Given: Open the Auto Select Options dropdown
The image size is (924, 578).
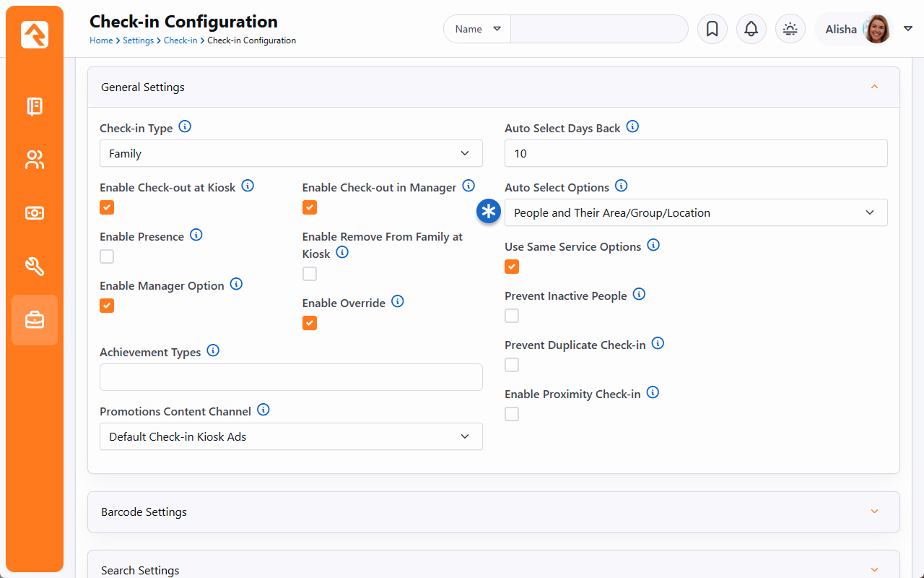Looking at the screenshot, I should [695, 212].
